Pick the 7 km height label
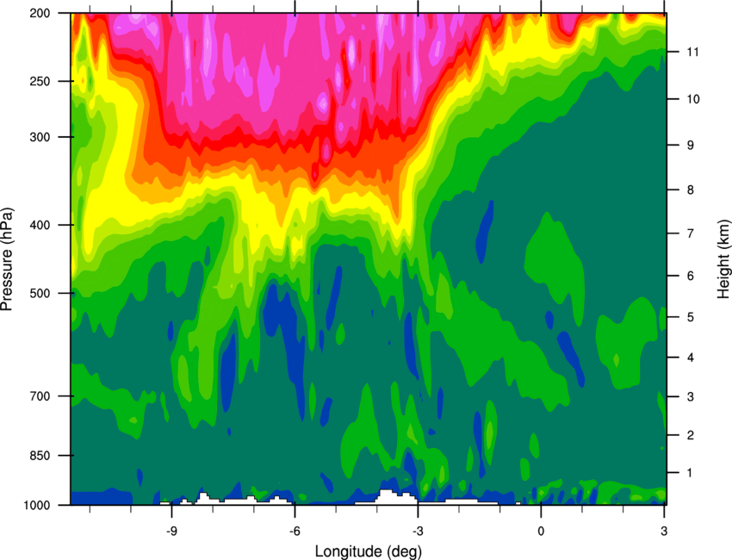 pyautogui.click(x=690, y=233)
